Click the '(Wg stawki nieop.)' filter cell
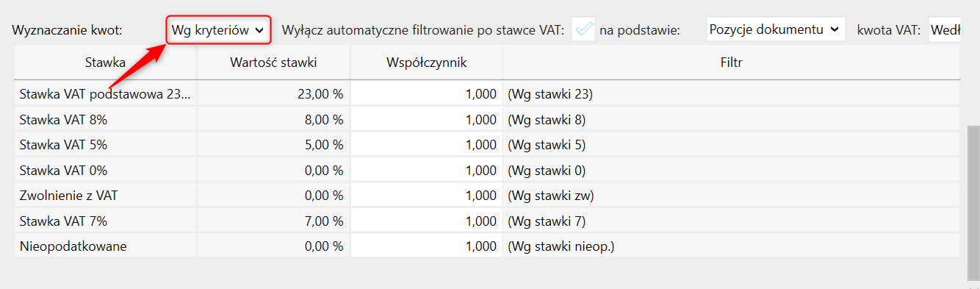The image size is (980, 289). (731, 246)
